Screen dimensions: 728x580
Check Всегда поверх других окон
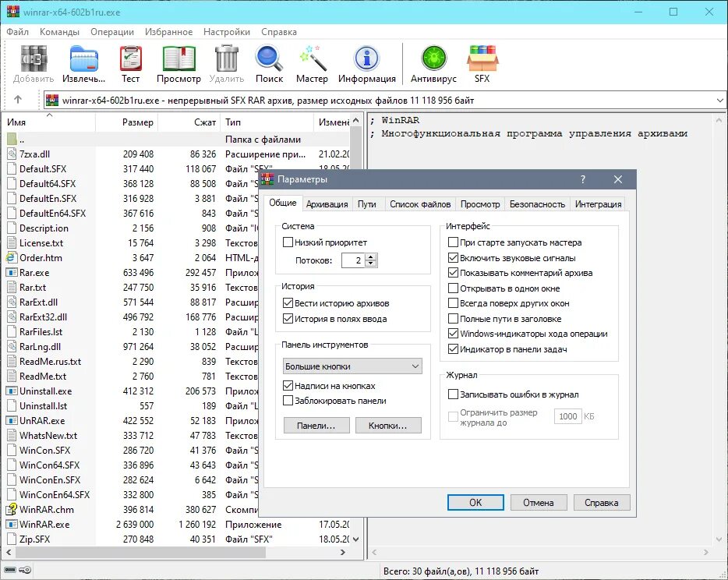click(x=453, y=303)
